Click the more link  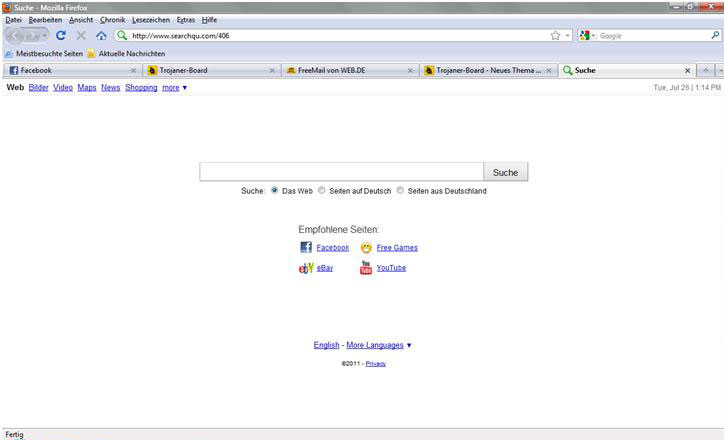pos(170,88)
